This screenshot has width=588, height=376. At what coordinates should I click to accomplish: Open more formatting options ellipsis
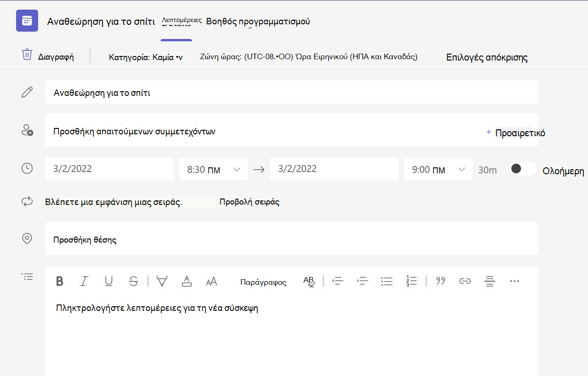(x=515, y=281)
